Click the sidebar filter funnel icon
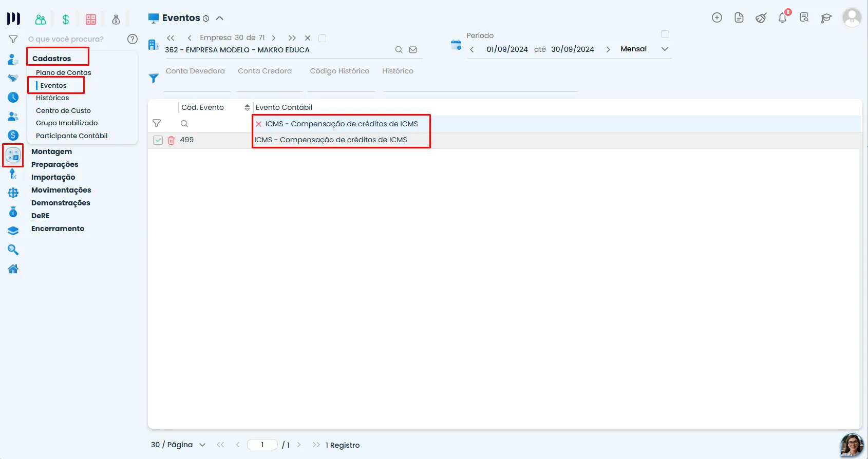This screenshot has height=459, width=868. tap(13, 39)
